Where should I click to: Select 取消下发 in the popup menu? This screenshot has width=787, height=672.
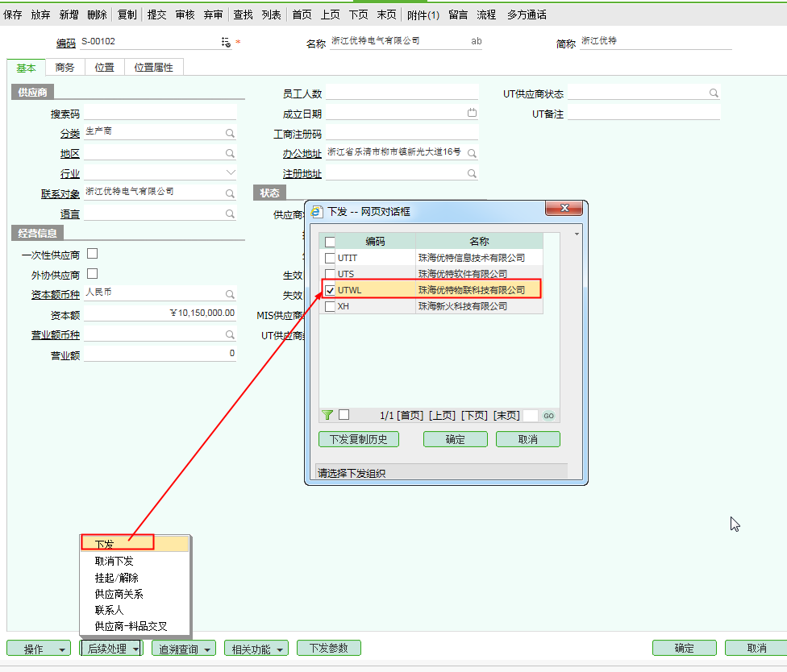tap(114, 562)
